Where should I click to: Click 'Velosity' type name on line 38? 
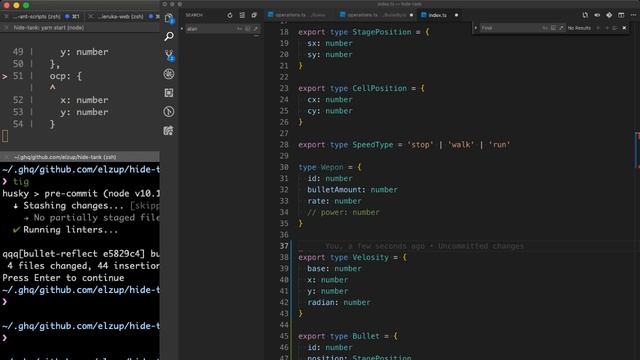coord(370,257)
